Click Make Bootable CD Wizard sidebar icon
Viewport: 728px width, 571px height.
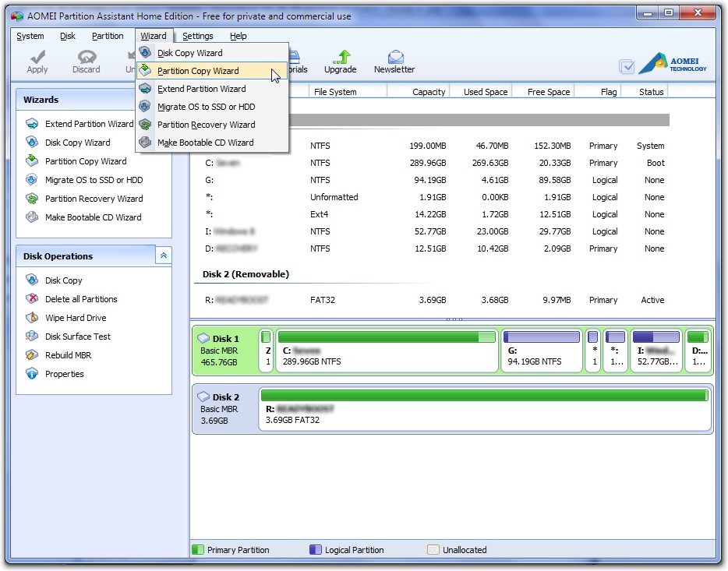point(32,217)
